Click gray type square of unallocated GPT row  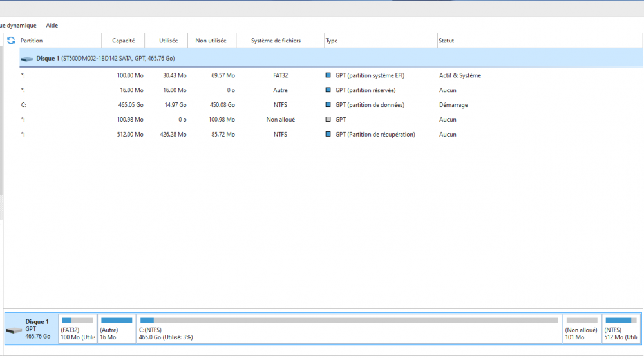click(x=328, y=120)
